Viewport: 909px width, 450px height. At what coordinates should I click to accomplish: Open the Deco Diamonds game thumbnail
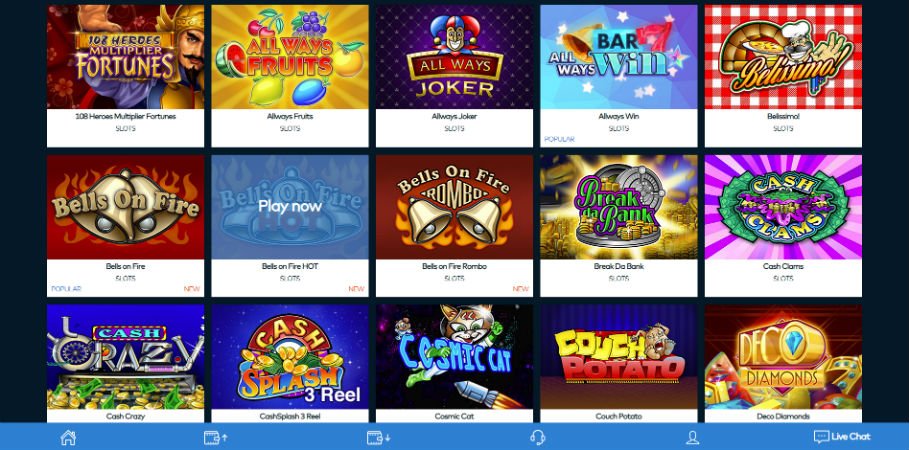tap(783, 357)
